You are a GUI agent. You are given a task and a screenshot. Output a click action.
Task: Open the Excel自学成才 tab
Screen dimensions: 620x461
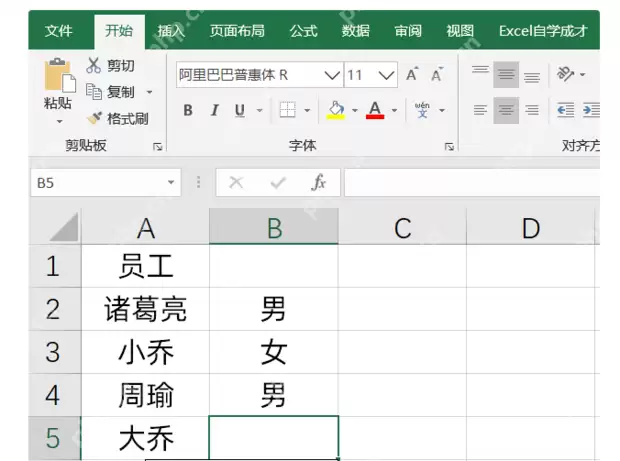(x=543, y=31)
